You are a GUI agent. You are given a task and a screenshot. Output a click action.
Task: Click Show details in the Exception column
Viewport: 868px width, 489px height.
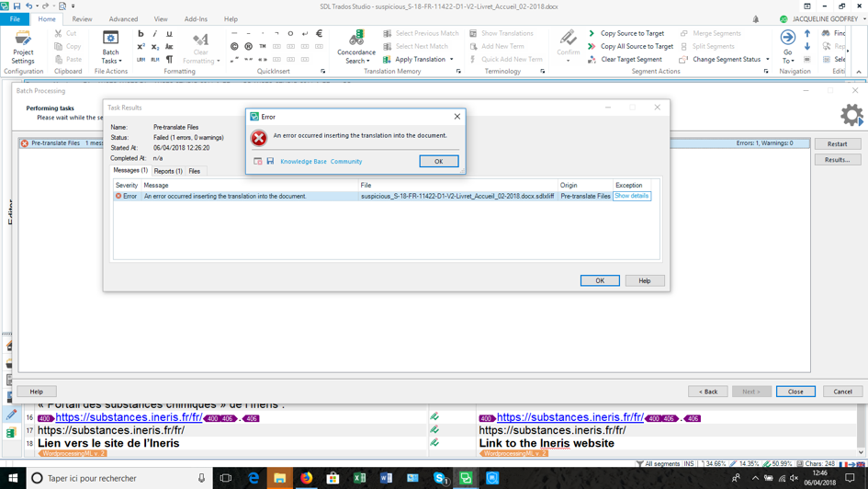[631, 196]
